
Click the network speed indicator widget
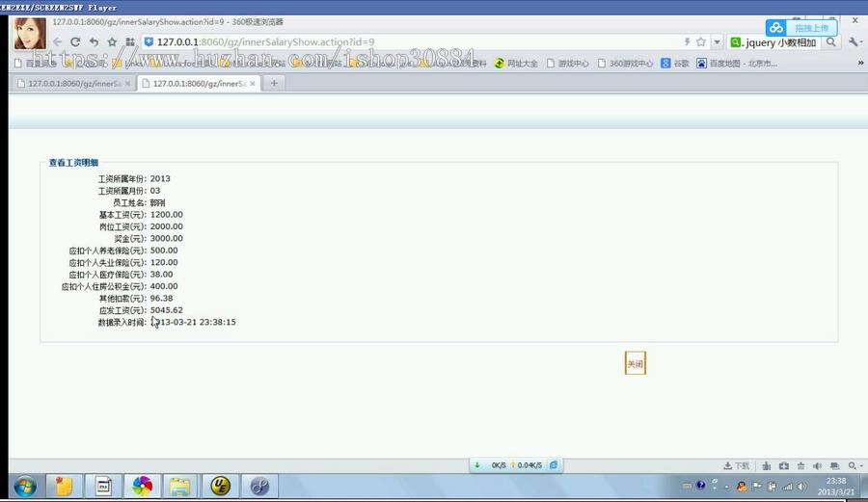(516, 465)
